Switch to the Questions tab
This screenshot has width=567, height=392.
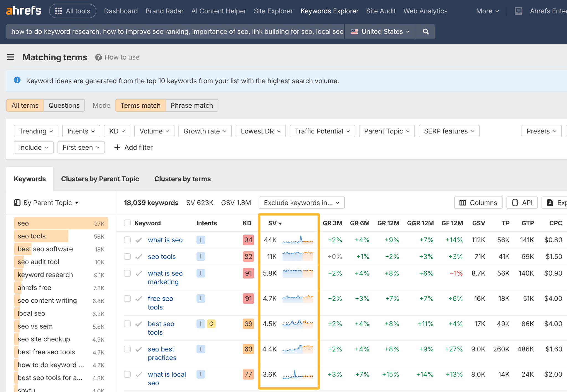coord(64,105)
